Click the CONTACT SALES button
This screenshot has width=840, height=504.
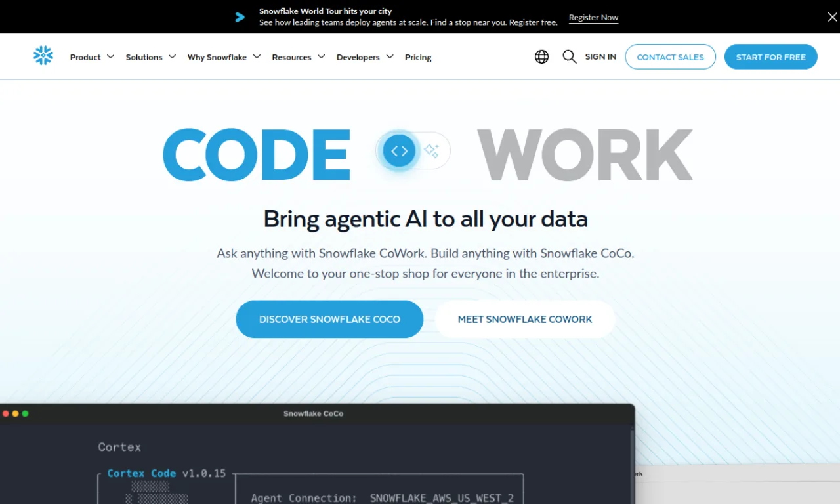click(670, 57)
